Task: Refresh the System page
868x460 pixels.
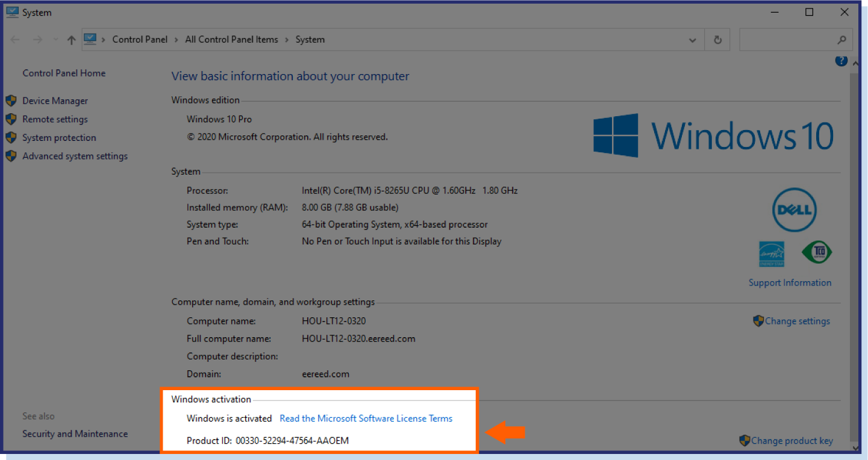Action: [717, 40]
